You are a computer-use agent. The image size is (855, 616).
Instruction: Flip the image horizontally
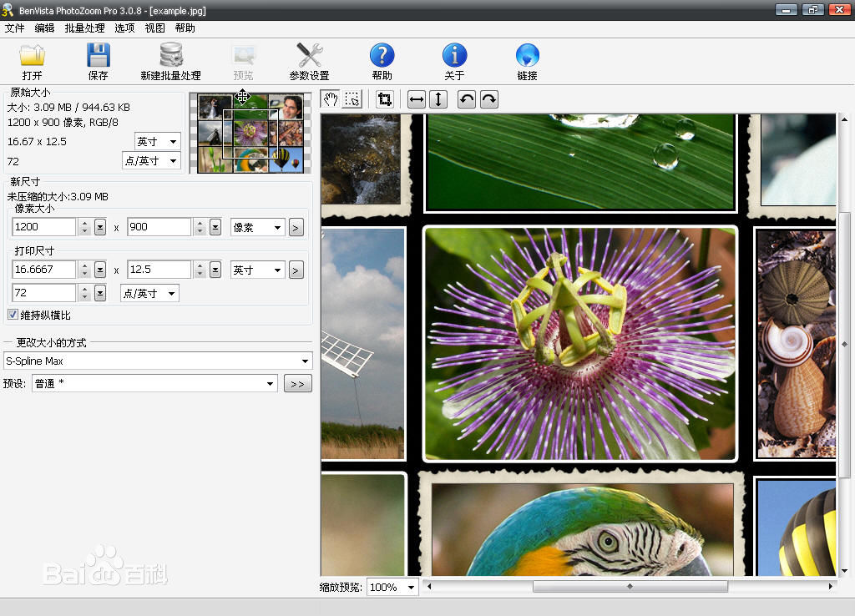(415, 99)
